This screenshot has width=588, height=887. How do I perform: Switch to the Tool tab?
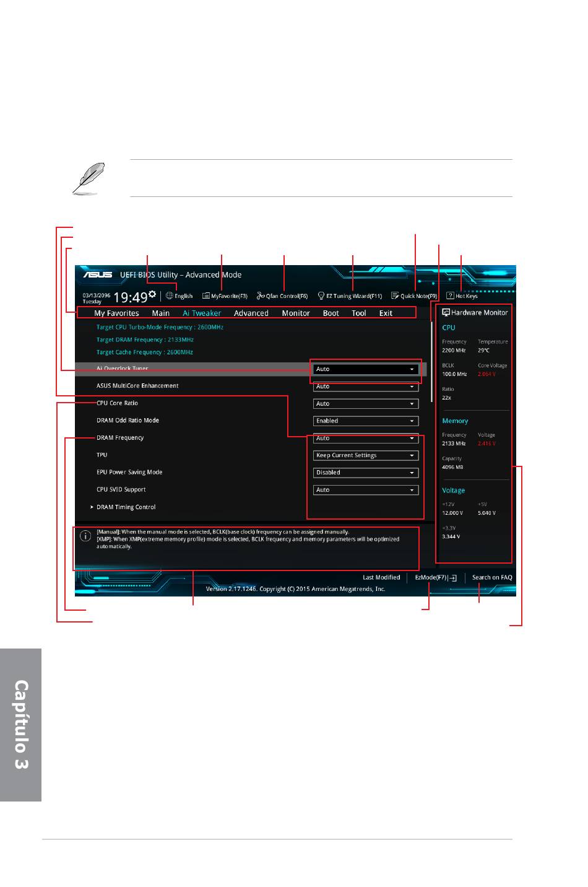[x=359, y=313]
